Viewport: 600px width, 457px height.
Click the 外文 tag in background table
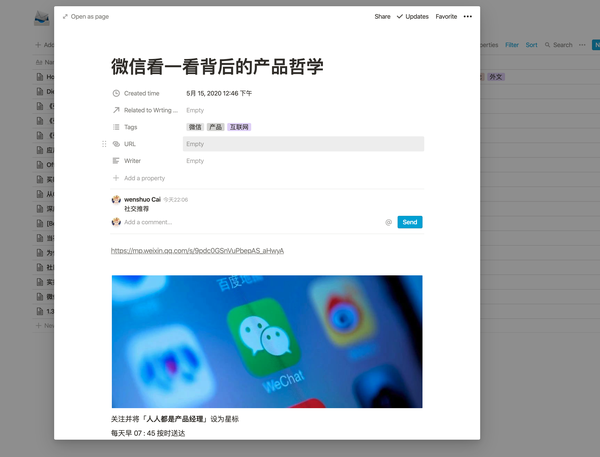pyautogui.click(x=496, y=77)
